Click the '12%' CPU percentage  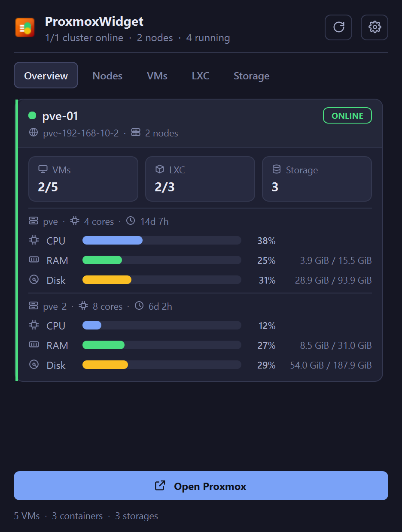267,326
